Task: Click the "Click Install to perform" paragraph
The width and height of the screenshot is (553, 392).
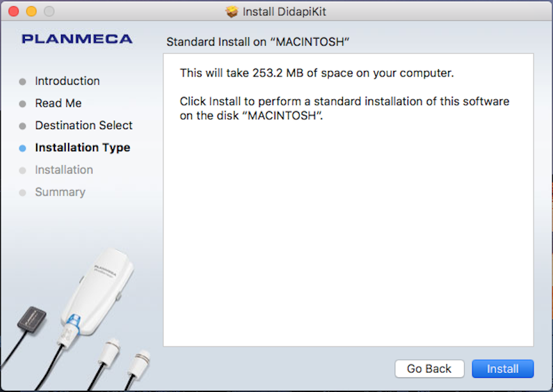Action: pos(344,108)
